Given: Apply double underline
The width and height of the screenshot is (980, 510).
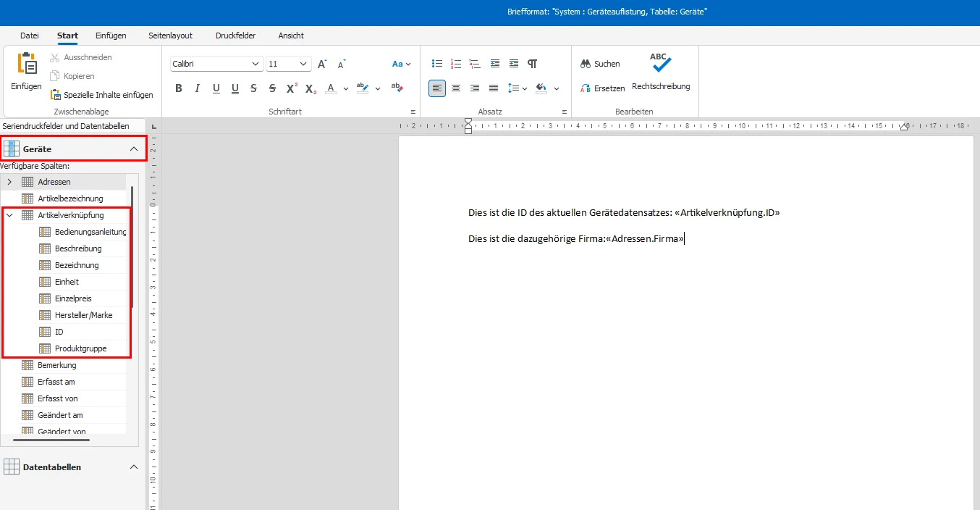Looking at the screenshot, I should [x=235, y=88].
